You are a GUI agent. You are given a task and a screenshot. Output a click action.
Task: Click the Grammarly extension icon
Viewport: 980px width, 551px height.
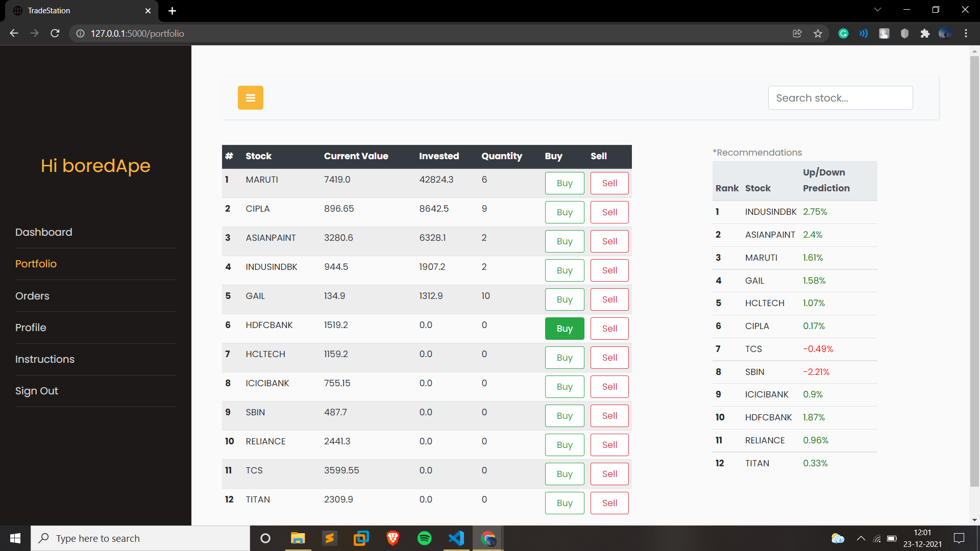(843, 34)
